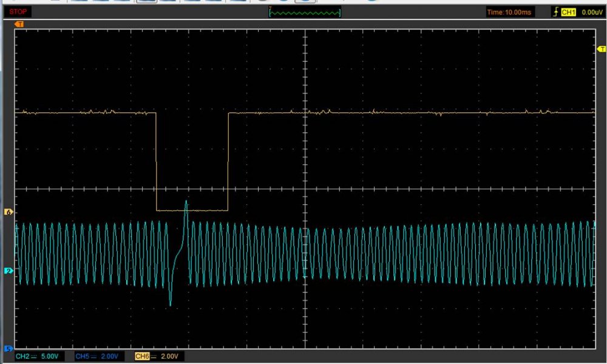The height and width of the screenshot is (364, 607).
Task: Click the CH6 2.00V scale readout
Action: click(171, 357)
